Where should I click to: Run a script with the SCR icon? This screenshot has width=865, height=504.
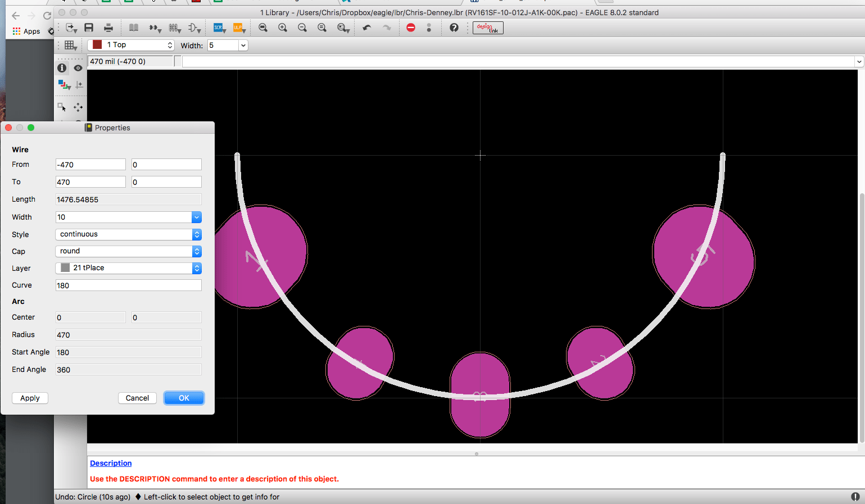pyautogui.click(x=219, y=27)
